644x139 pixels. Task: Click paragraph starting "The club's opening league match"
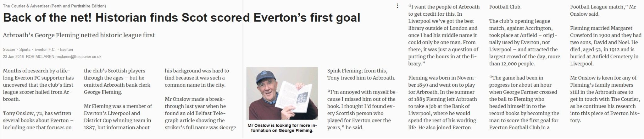[x=525, y=42]
